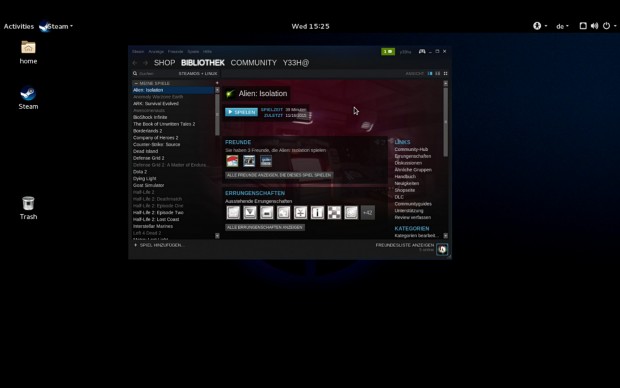Open Activities overview in top panel
Screen dimensions: 620x388
click(19, 26)
